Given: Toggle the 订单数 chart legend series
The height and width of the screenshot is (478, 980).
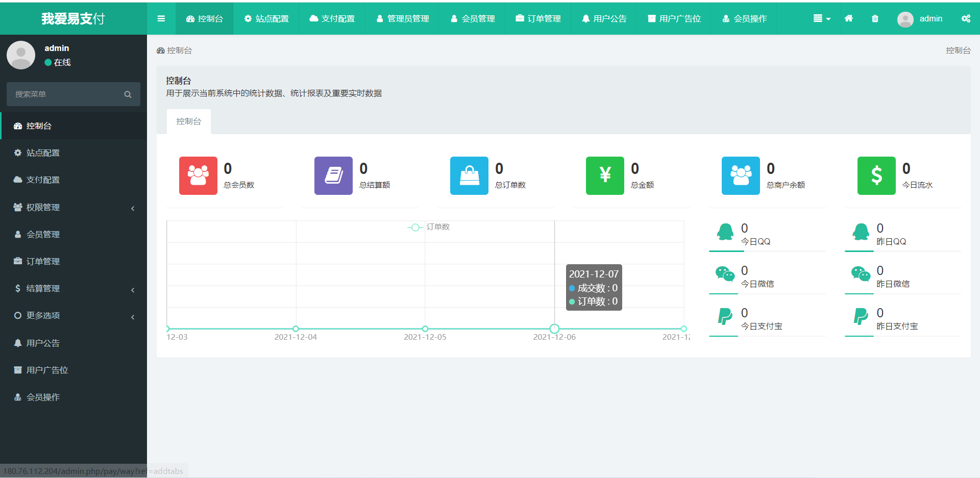Looking at the screenshot, I should coord(429,227).
